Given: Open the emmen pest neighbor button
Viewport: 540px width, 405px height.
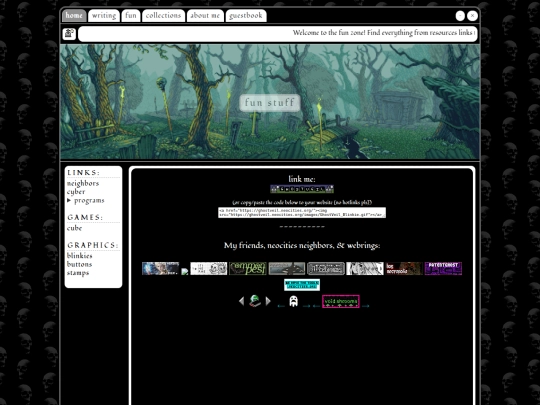Looking at the screenshot, I should pyautogui.click(x=248, y=269).
